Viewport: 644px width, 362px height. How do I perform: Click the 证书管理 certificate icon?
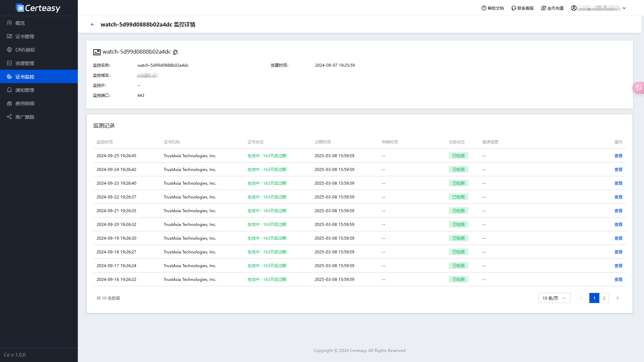(9, 36)
